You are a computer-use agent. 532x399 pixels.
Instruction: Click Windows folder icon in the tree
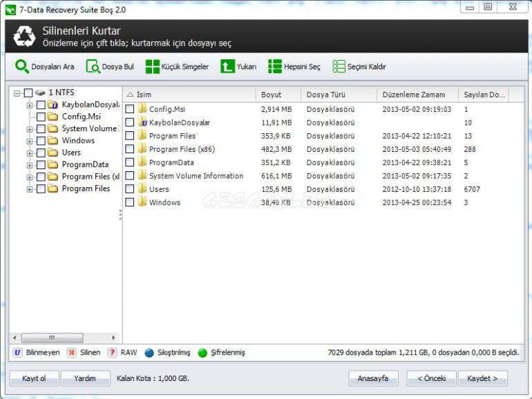tap(53, 141)
